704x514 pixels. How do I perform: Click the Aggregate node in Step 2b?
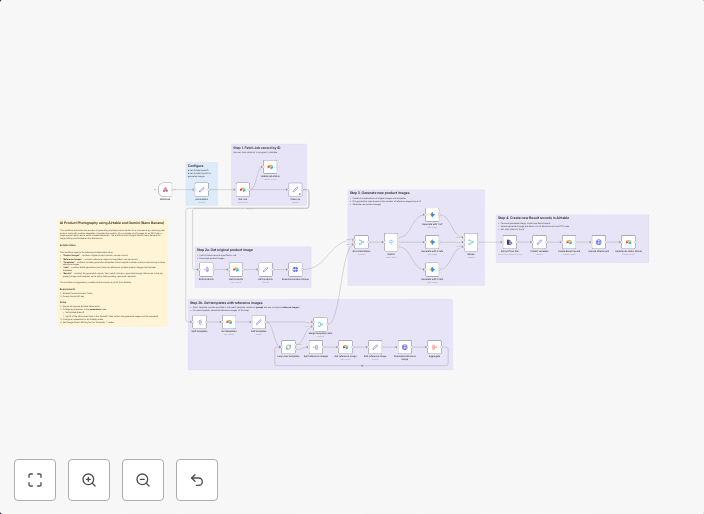[x=434, y=347]
